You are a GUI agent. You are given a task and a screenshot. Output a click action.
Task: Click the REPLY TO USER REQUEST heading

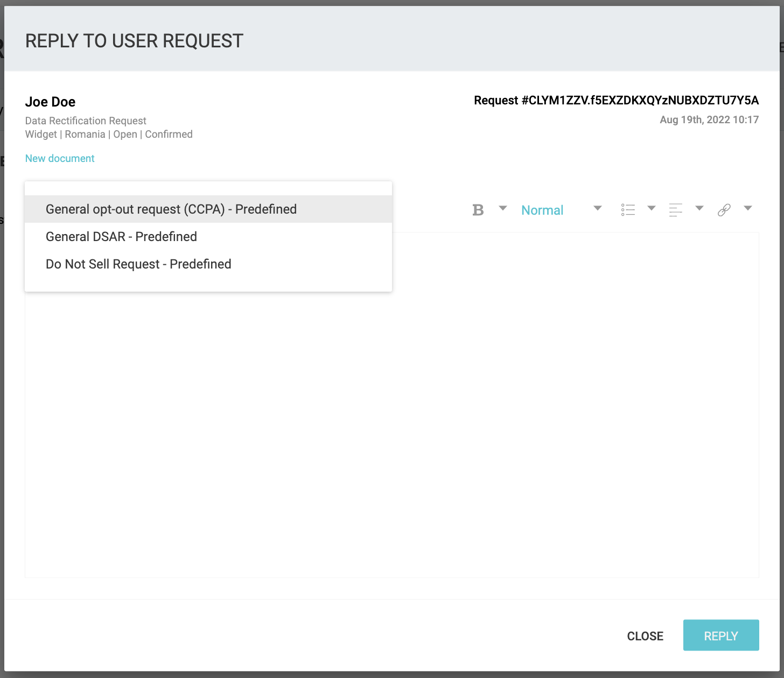pos(135,41)
